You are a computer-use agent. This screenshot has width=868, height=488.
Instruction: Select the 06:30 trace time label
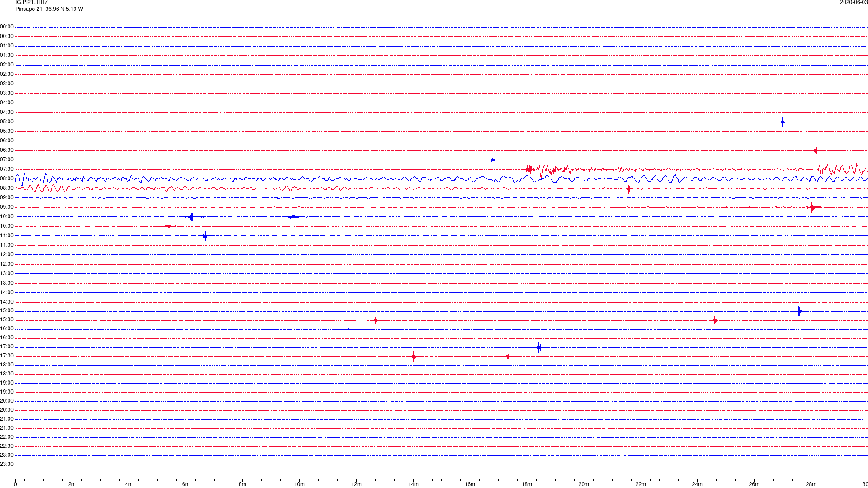(7, 150)
